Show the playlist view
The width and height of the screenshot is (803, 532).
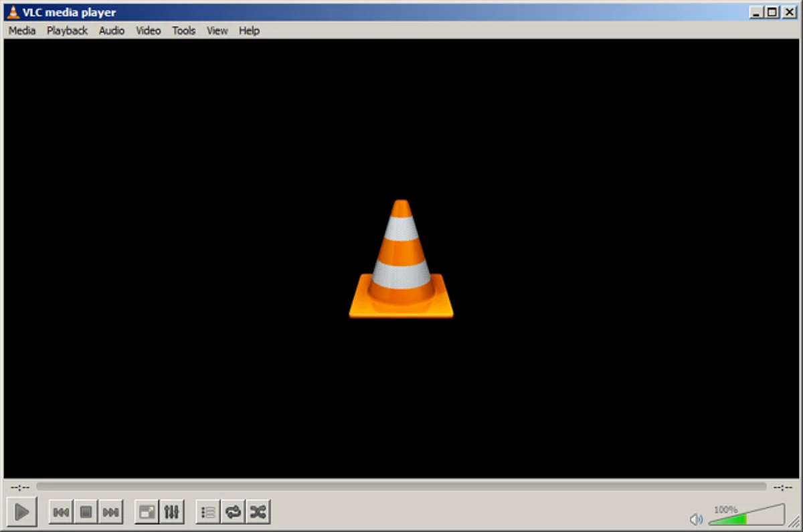click(208, 513)
